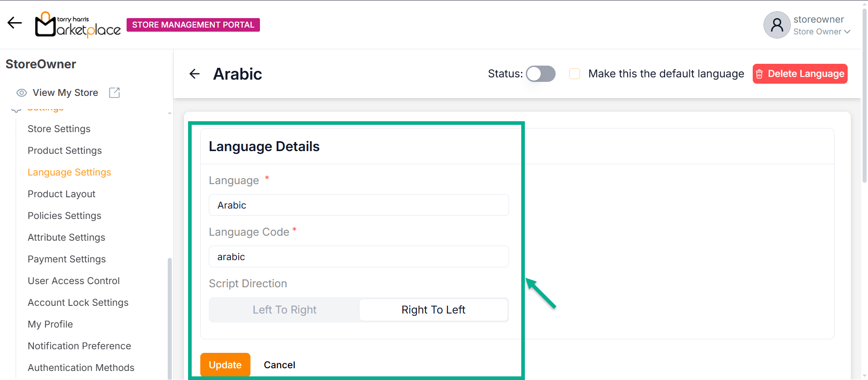
Task: Click the Cancel button
Action: 279,365
